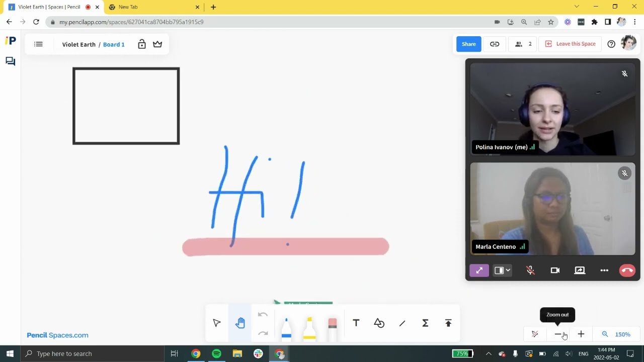
Task: Open the help question mark icon
Action: click(611, 44)
